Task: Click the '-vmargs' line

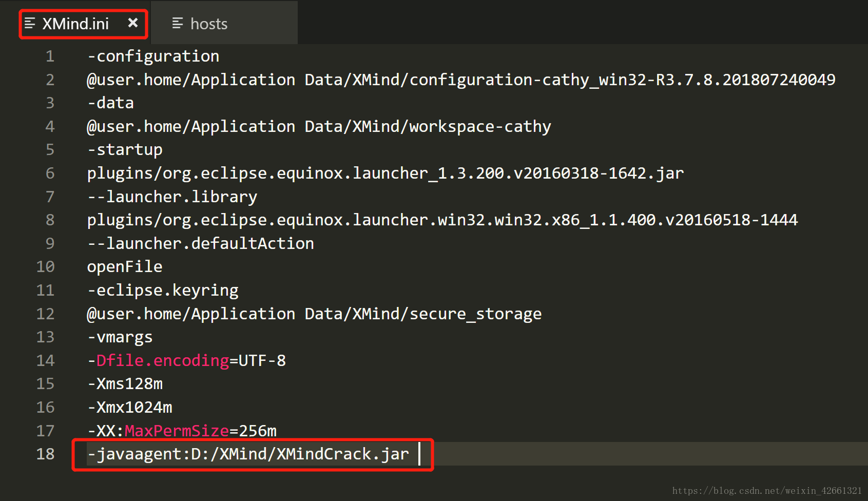Action: click(120, 337)
